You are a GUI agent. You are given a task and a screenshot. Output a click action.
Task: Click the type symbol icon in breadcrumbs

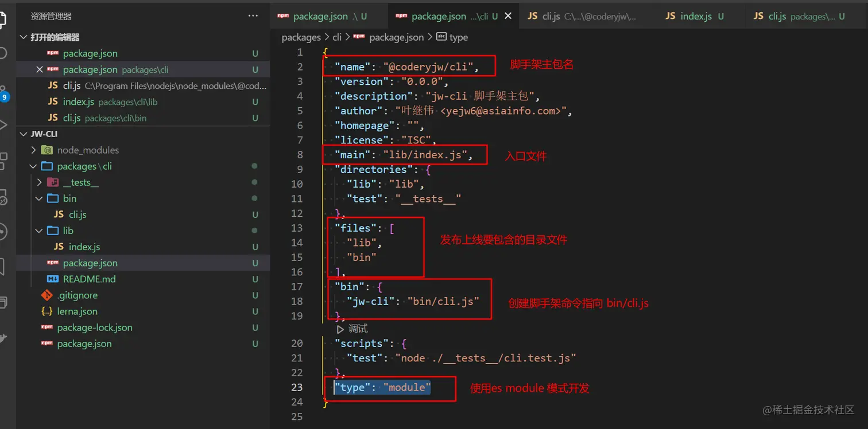click(x=441, y=37)
